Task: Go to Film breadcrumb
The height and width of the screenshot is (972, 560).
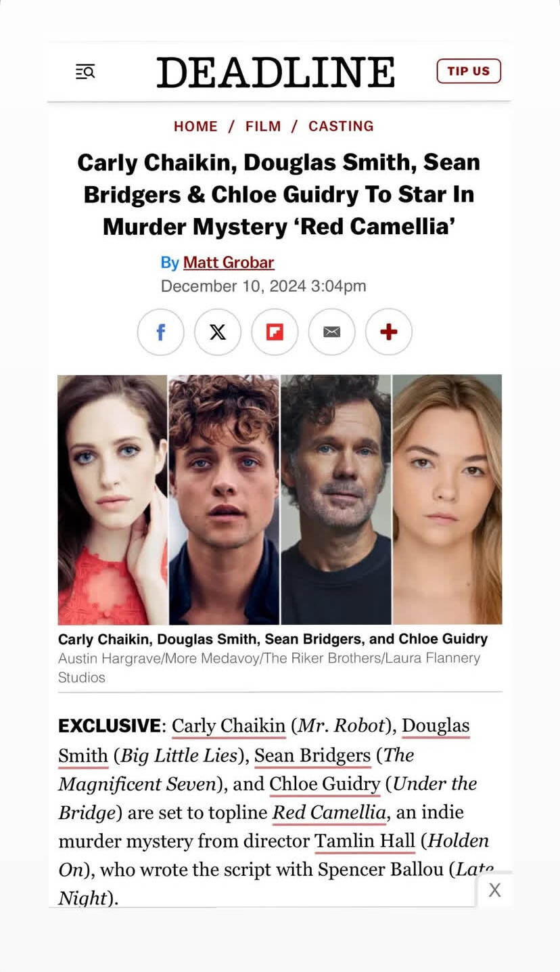Action: tap(263, 126)
